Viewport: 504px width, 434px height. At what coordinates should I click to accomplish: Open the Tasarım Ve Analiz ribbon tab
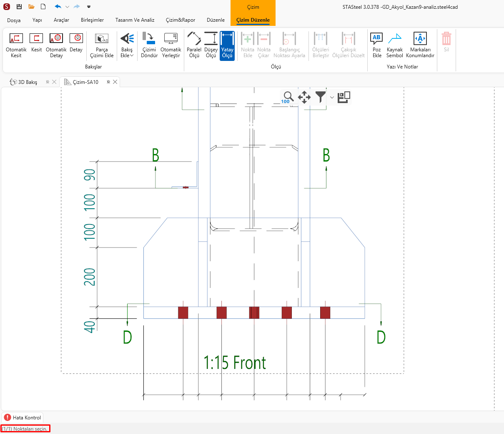[x=135, y=20]
